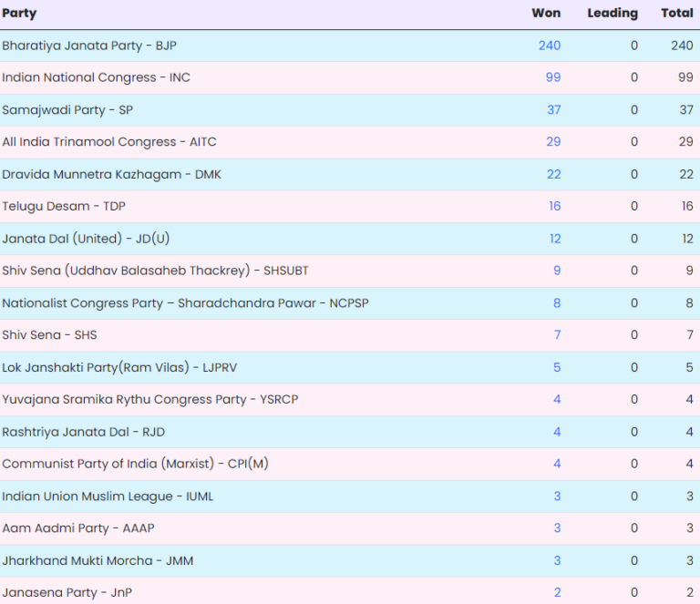This screenshot has width=700, height=604.
Task: Click the Total column header
Action: (677, 14)
